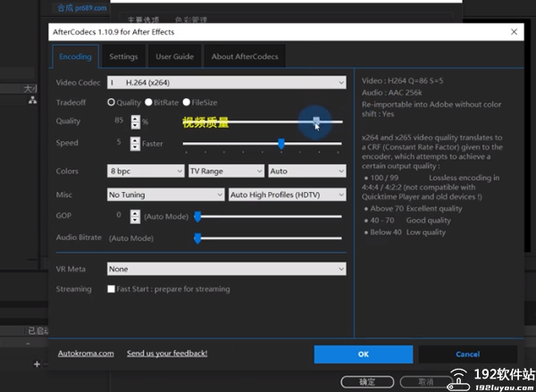Enable Fast Start streaming checkbox
The height and width of the screenshot is (392, 536).
pyautogui.click(x=111, y=289)
